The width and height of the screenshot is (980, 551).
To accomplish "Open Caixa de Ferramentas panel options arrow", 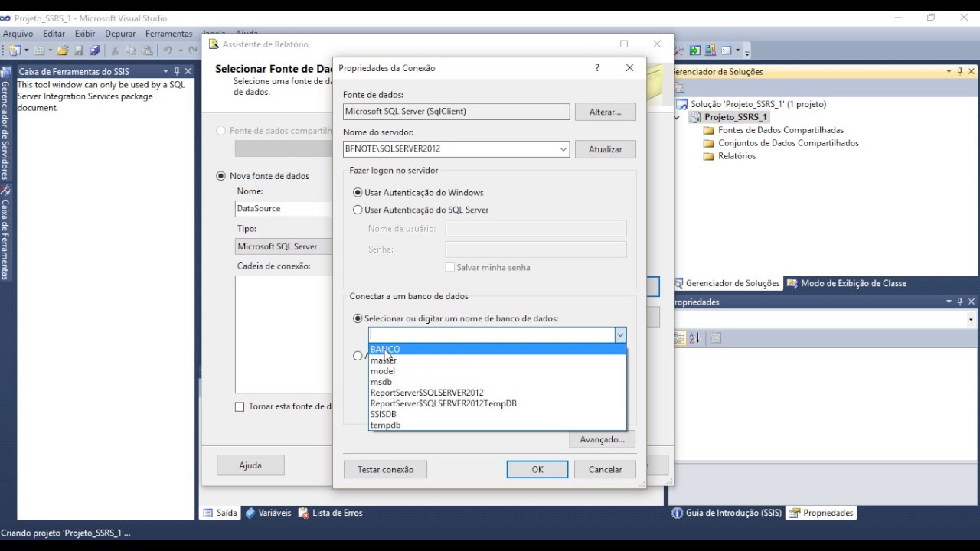I will pos(165,71).
